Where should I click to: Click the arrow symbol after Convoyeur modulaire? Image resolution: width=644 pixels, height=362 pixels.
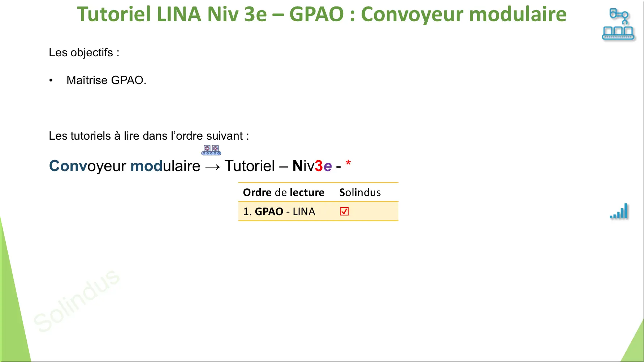pyautogui.click(x=212, y=167)
